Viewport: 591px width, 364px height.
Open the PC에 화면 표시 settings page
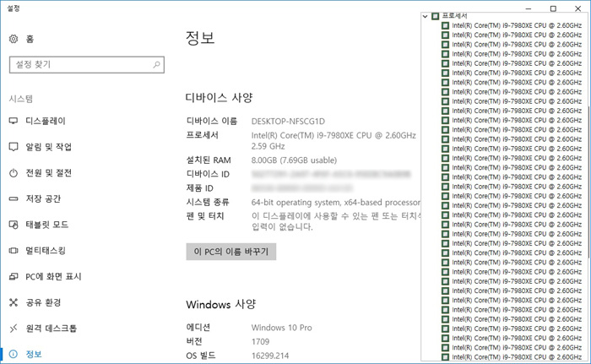point(53,276)
